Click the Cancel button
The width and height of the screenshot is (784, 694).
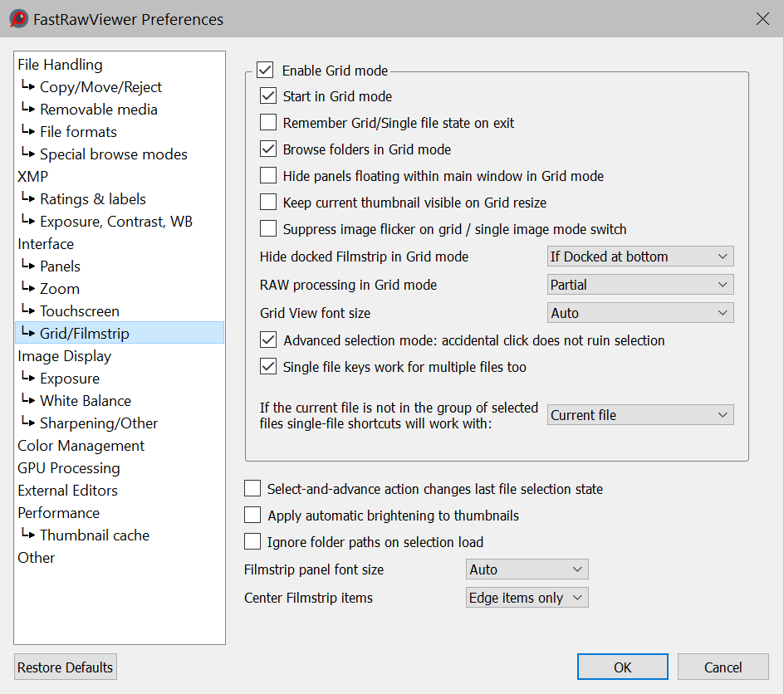click(723, 667)
